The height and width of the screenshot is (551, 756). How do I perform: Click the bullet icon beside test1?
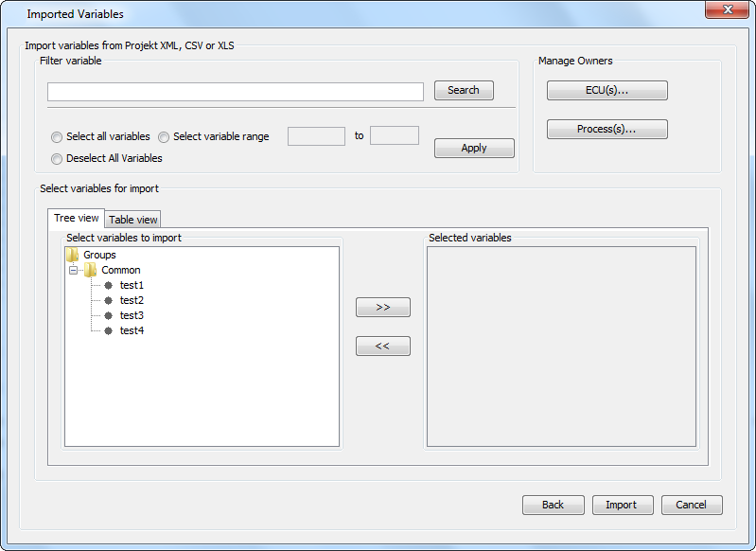click(109, 285)
